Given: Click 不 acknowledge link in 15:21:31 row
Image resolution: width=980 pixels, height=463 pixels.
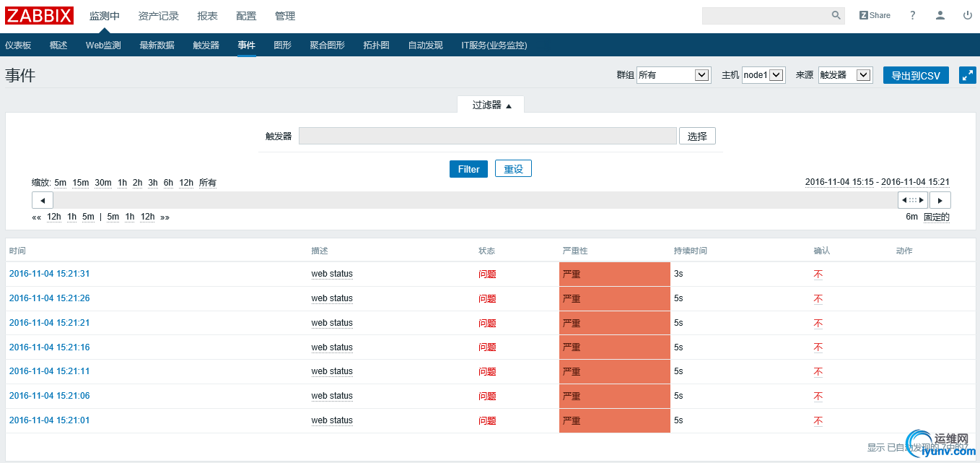Looking at the screenshot, I should [x=818, y=274].
